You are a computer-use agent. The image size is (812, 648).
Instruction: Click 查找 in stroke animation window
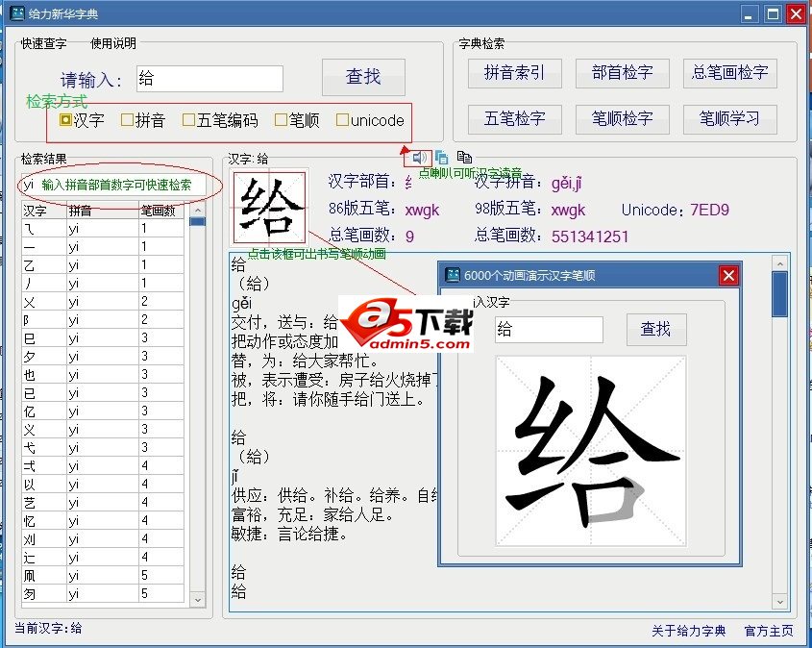click(x=656, y=330)
